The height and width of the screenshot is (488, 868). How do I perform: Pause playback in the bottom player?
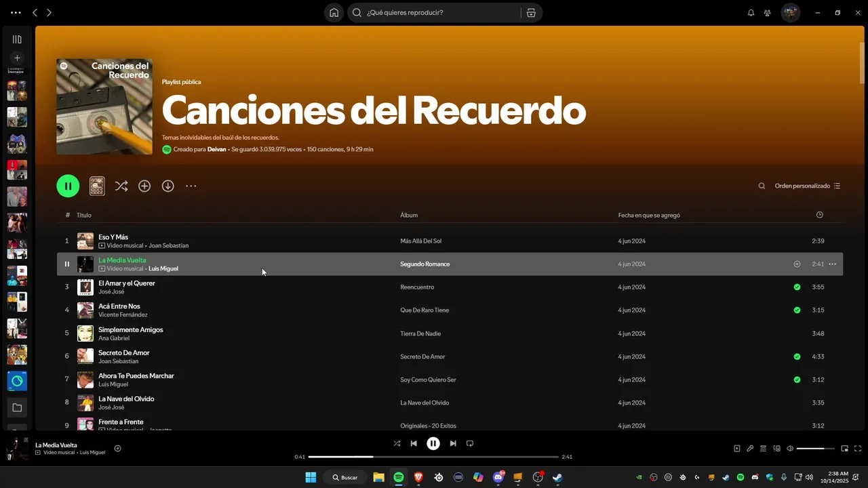[x=433, y=443]
